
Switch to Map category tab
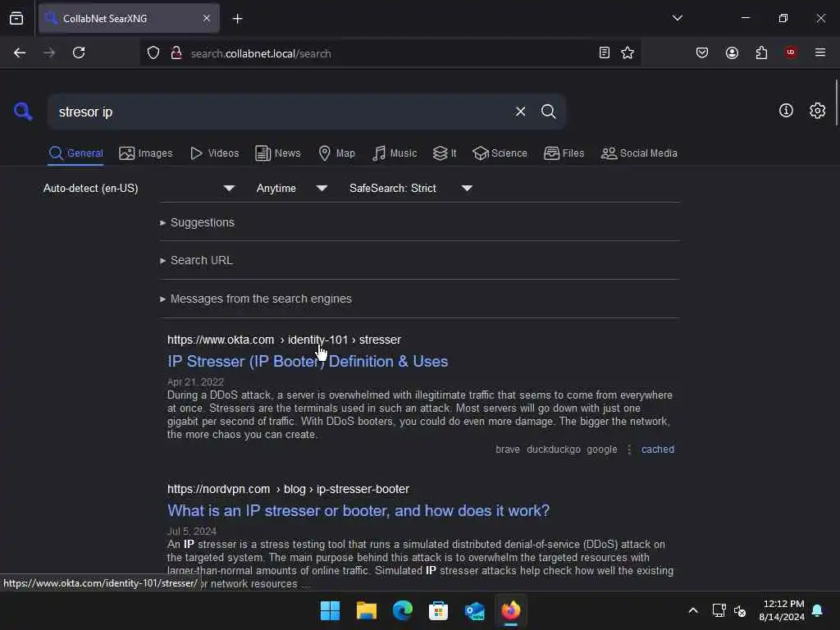pos(336,153)
